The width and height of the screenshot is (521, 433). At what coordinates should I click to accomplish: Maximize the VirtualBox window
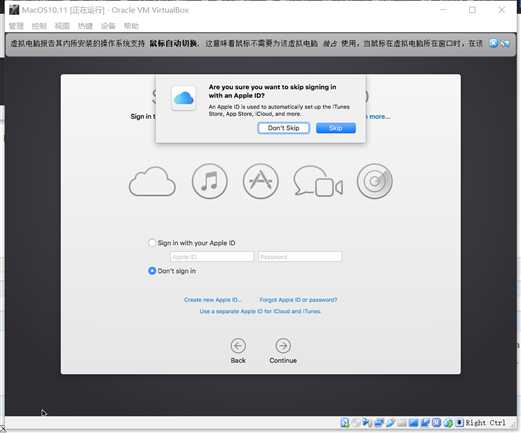tap(472, 10)
